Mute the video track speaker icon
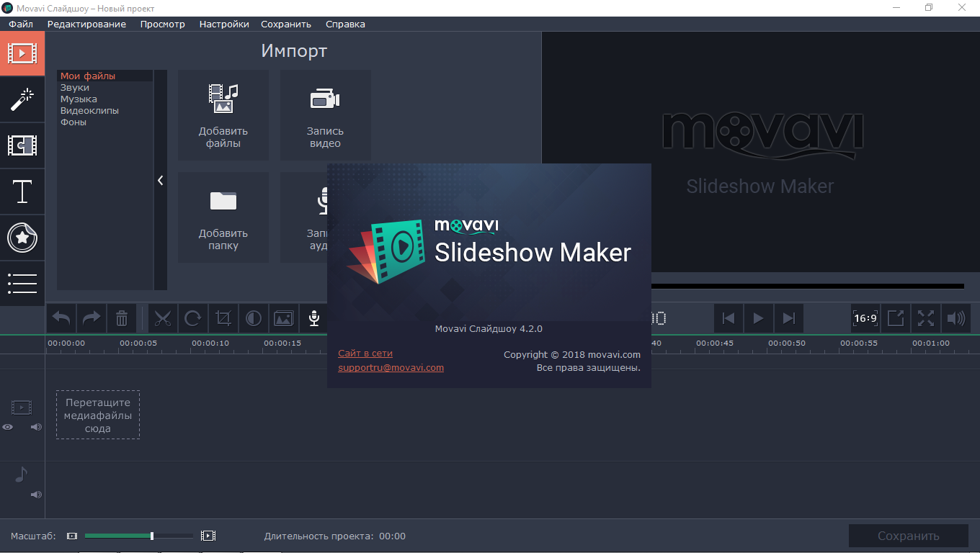Image resolution: width=980 pixels, height=553 pixels. pos(36,427)
